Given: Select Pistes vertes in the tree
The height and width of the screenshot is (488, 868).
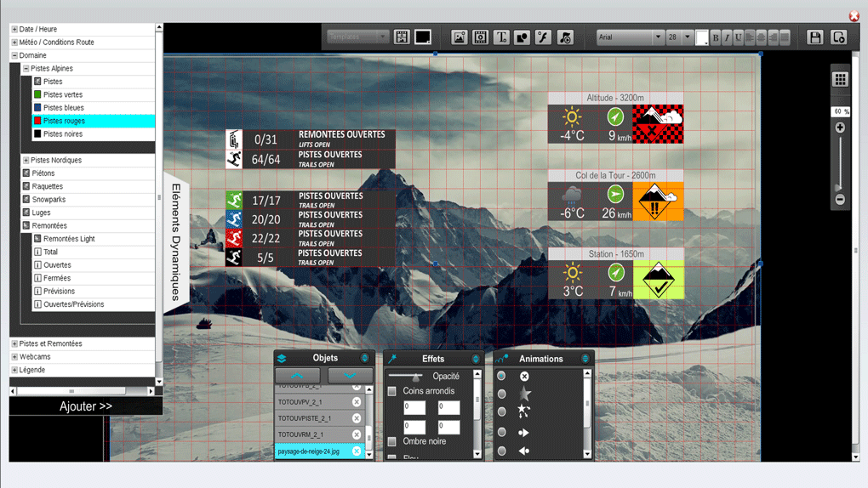Looking at the screenshot, I should 94,94.
